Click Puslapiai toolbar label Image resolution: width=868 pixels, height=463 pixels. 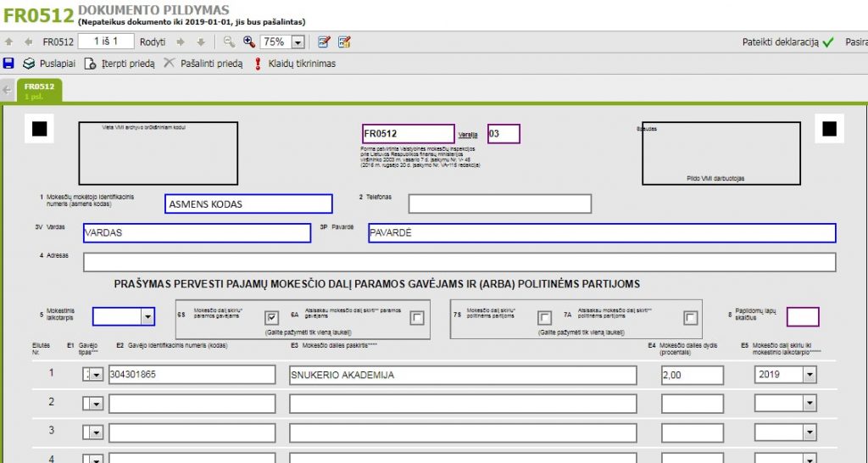(x=58, y=64)
